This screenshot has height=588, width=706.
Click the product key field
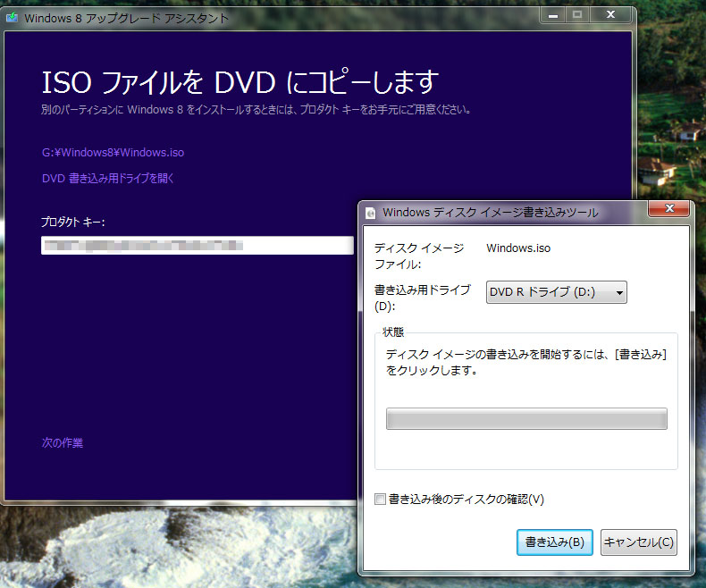click(x=198, y=246)
